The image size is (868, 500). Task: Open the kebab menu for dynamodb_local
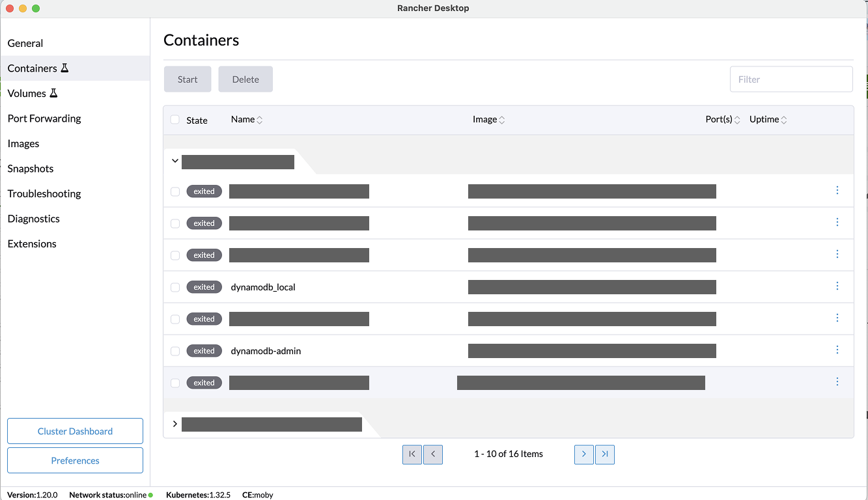click(837, 286)
